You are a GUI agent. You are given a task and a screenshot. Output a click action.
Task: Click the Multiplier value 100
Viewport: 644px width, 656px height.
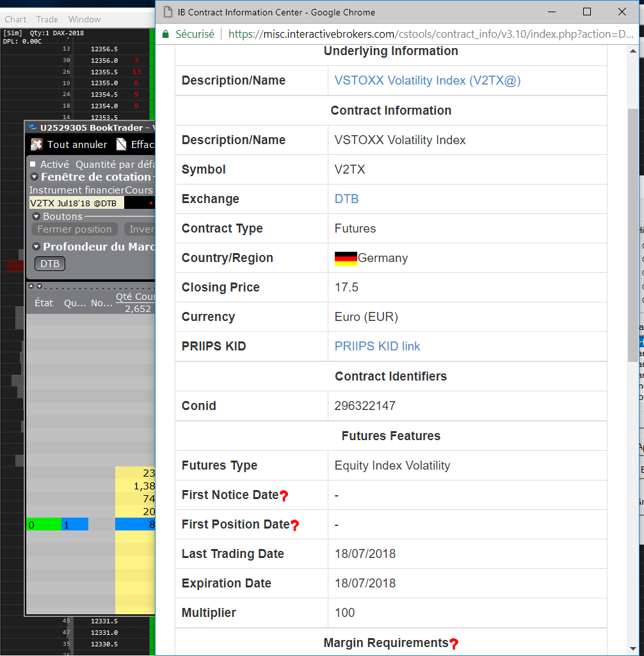344,612
